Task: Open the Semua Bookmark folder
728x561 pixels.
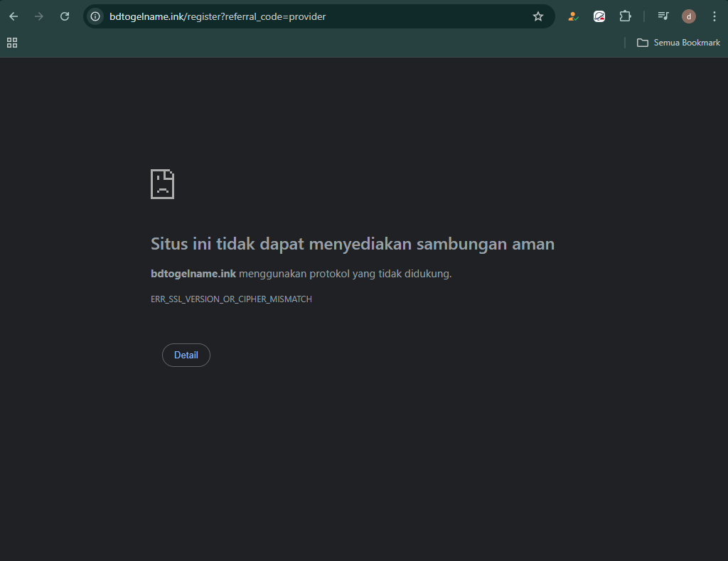Action: coord(678,43)
